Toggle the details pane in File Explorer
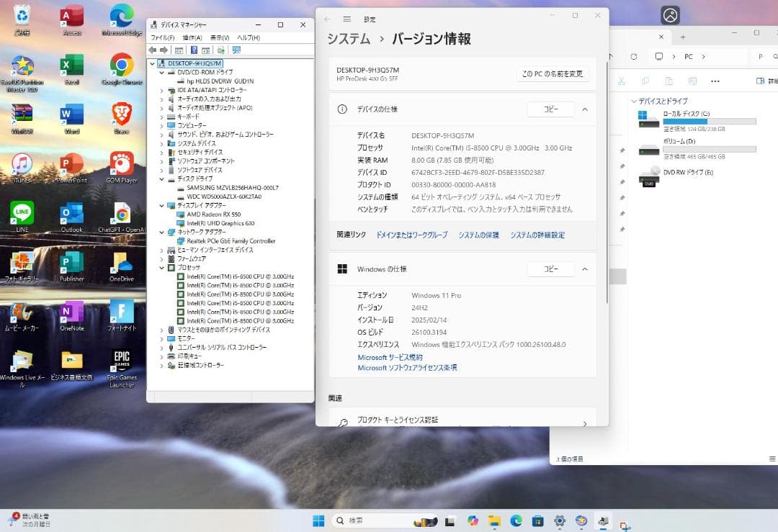Screen dimensions: 778x532 (759, 80)
